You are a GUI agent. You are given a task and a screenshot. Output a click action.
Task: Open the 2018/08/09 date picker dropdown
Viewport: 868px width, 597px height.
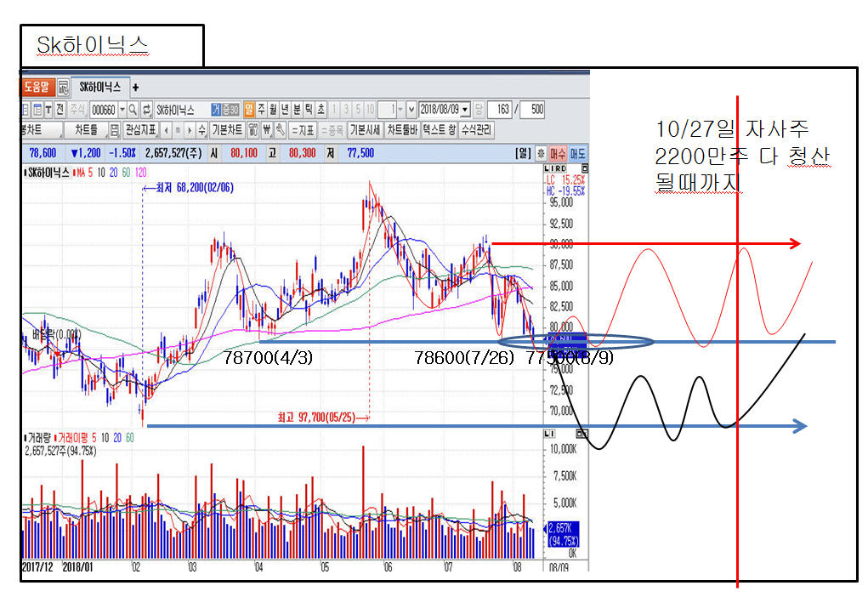point(465,110)
